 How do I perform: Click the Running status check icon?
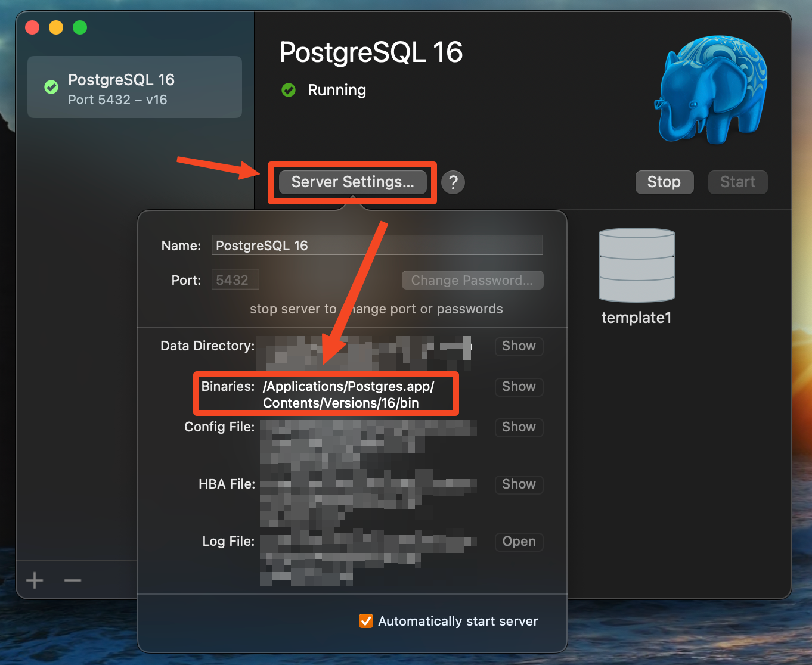pos(289,90)
